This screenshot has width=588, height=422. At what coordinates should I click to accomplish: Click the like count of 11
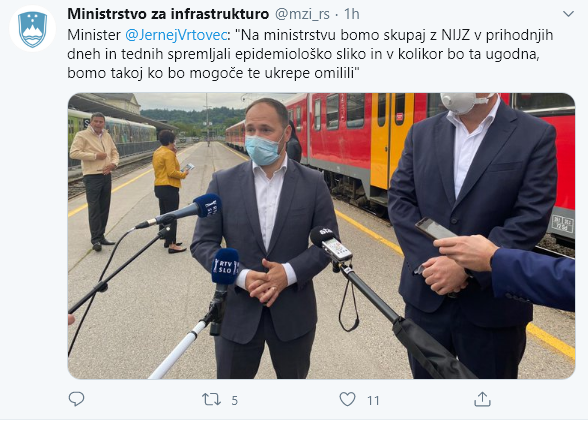pos(373,401)
